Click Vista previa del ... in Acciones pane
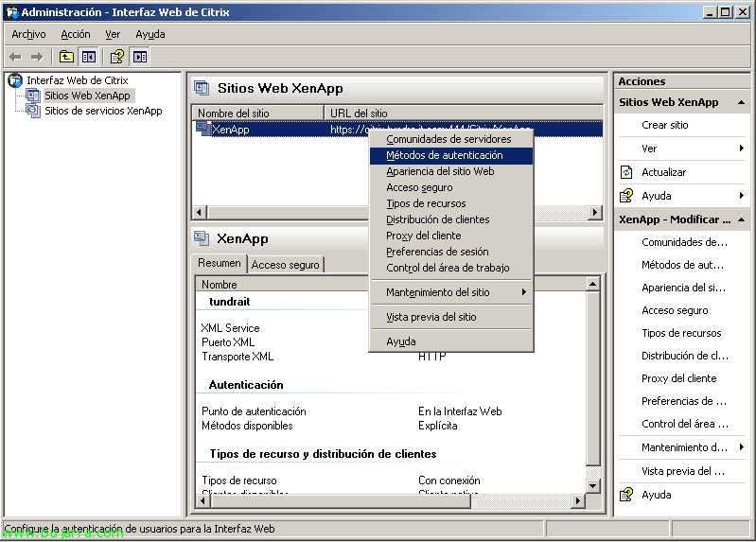The image size is (756, 542). coord(683,471)
